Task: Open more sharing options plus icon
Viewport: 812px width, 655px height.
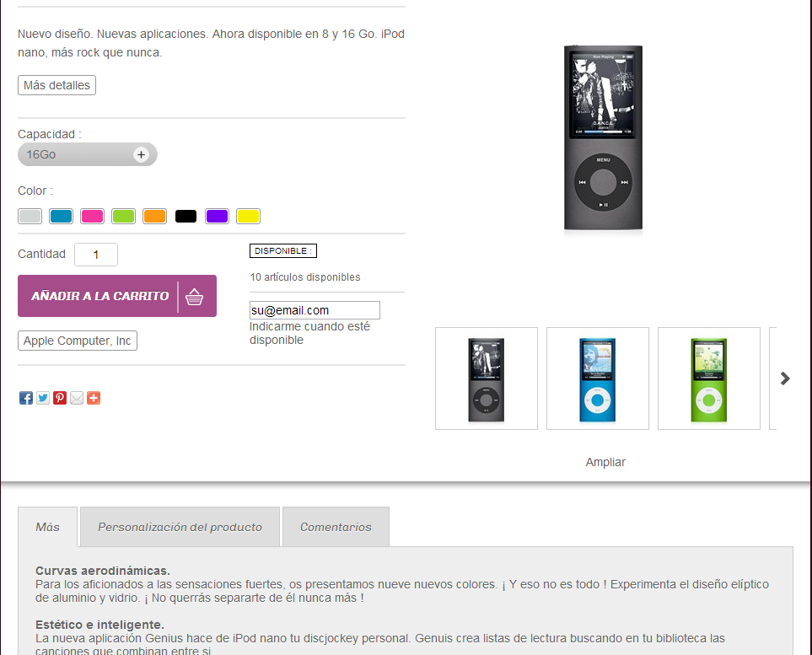Action: [x=94, y=398]
